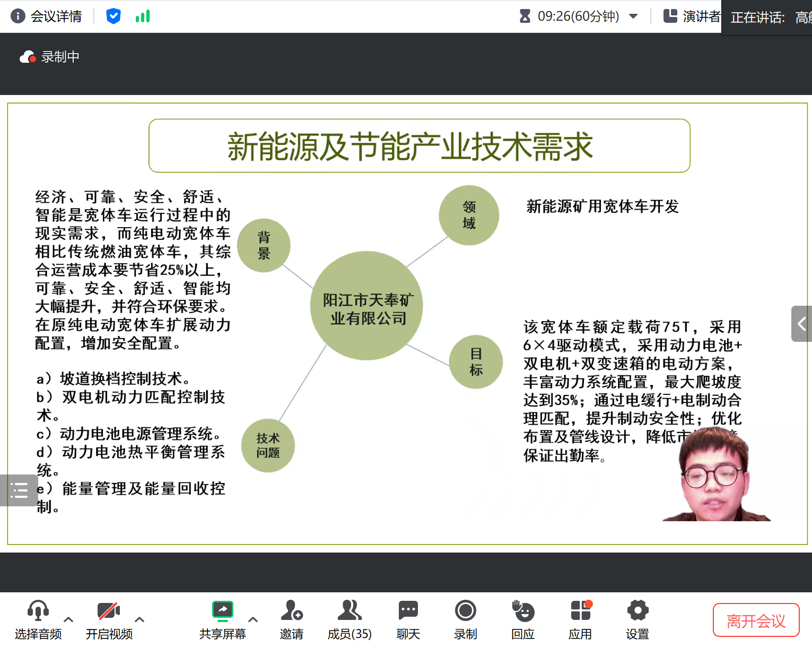Click slide title 新能源及节能产业技术需求
812x647 pixels.
(410, 146)
